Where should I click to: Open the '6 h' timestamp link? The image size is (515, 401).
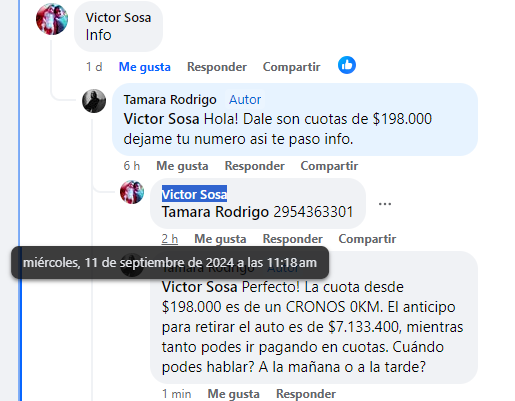point(132,166)
